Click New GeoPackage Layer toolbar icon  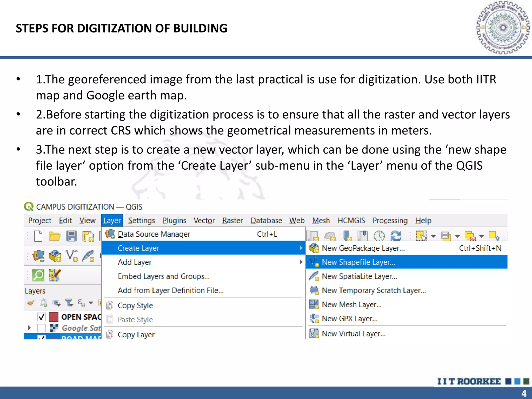pyautogui.click(x=55, y=256)
